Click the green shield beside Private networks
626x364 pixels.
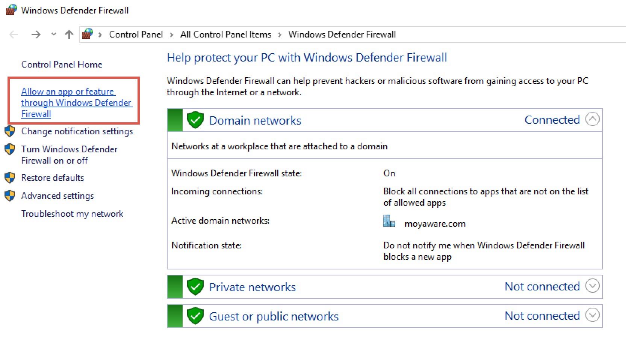195,287
